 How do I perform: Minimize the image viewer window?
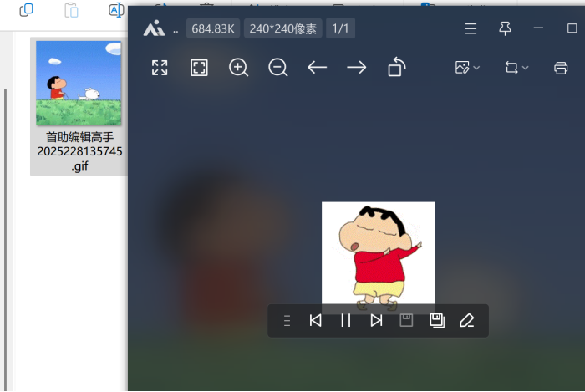[x=538, y=28]
